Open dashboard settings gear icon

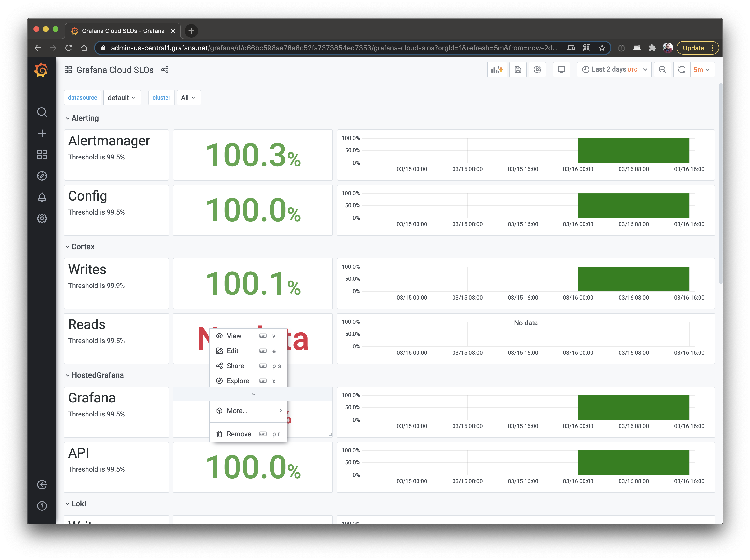pyautogui.click(x=537, y=70)
